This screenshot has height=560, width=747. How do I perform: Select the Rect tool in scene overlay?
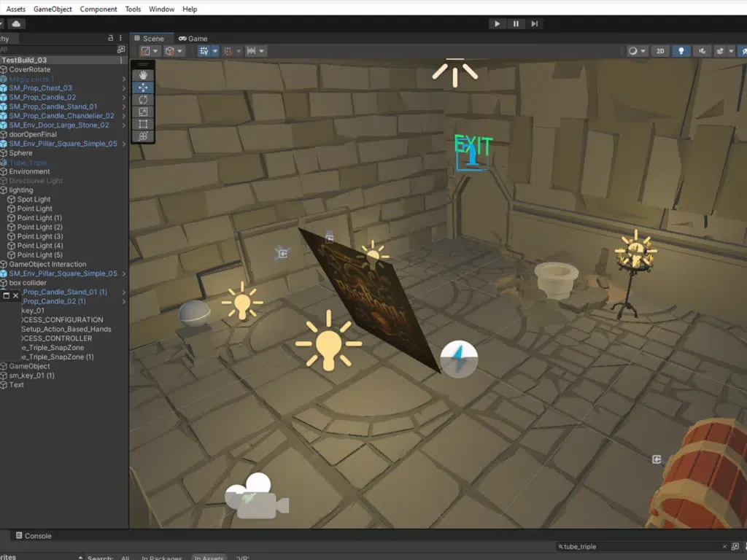[143, 124]
